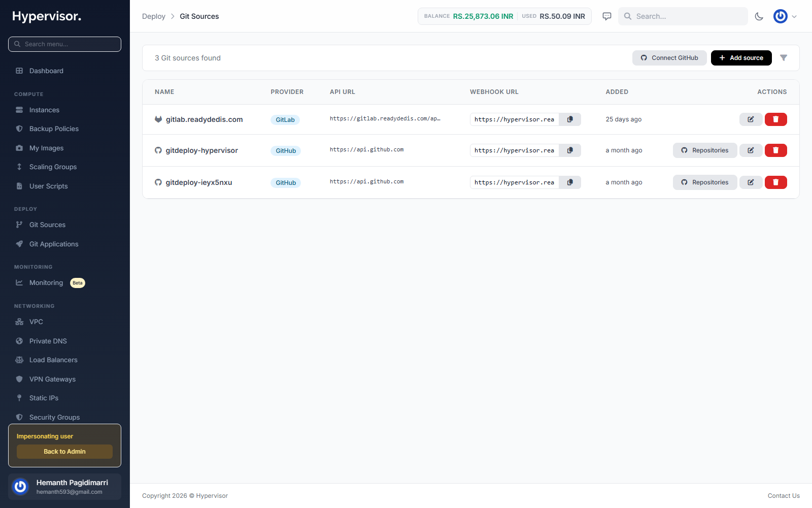Viewport: 812px width, 508px height.
Task: Copy webhook URL for gitdeploy-ieyx5nxu
Action: click(x=570, y=182)
